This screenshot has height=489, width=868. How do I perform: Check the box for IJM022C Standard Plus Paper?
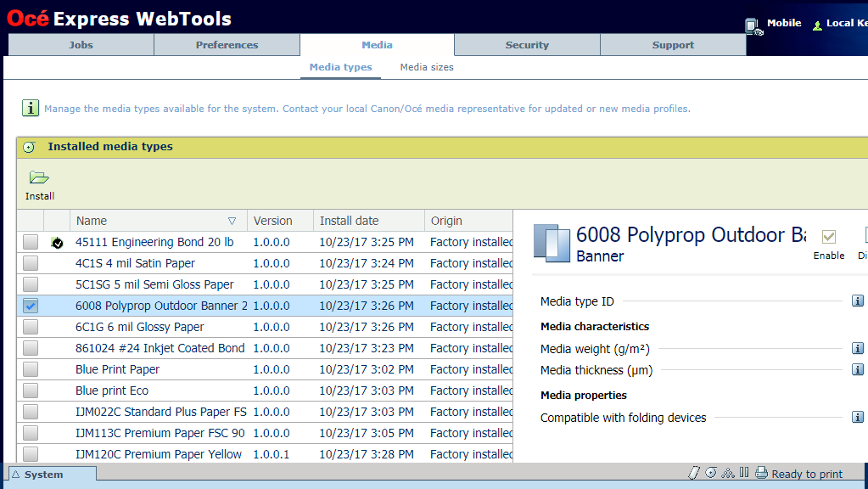click(31, 412)
